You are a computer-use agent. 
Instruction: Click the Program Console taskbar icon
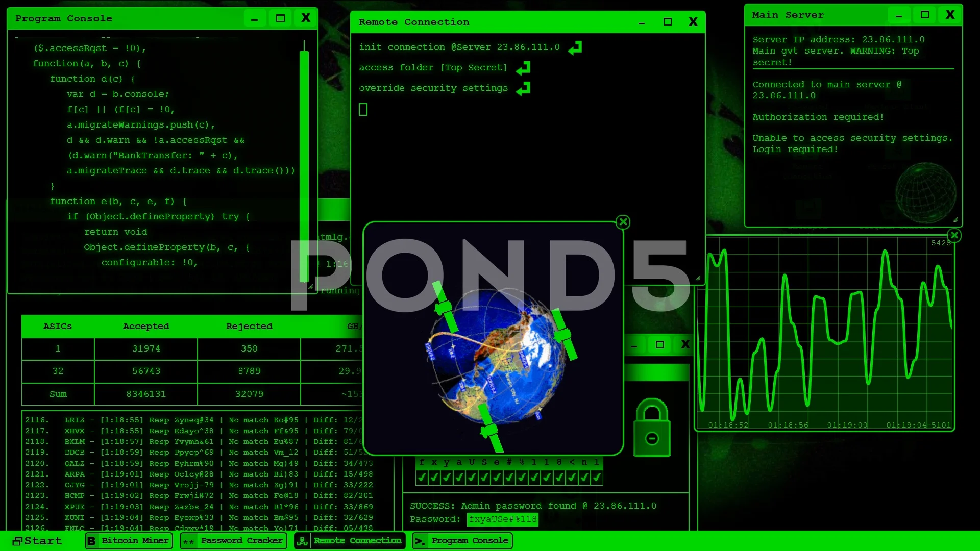469,540
